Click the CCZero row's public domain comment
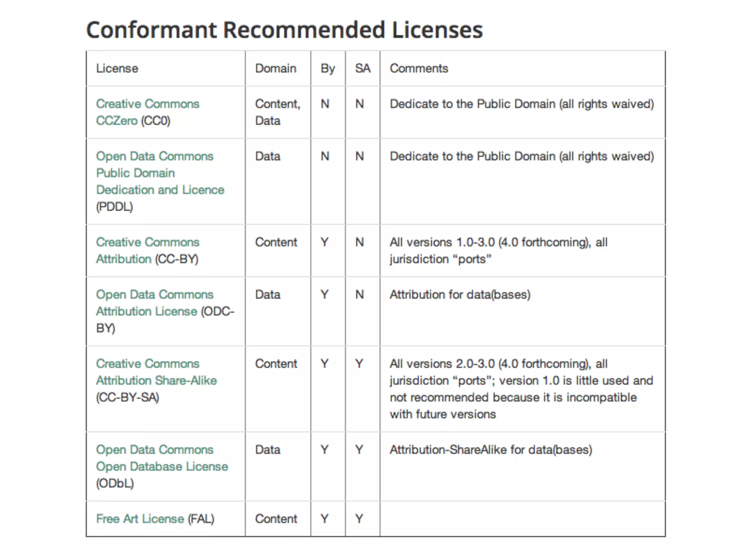Screen dimensions: 747x560 (x=522, y=104)
